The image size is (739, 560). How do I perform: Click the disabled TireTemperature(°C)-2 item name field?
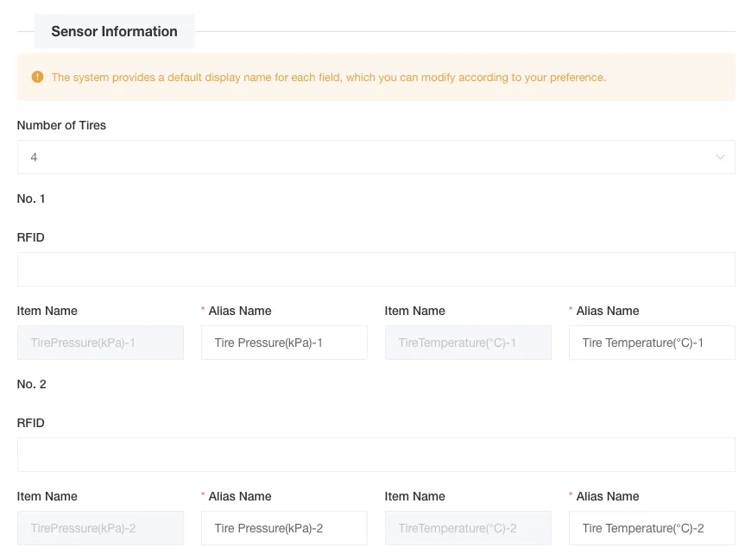tap(468, 528)
